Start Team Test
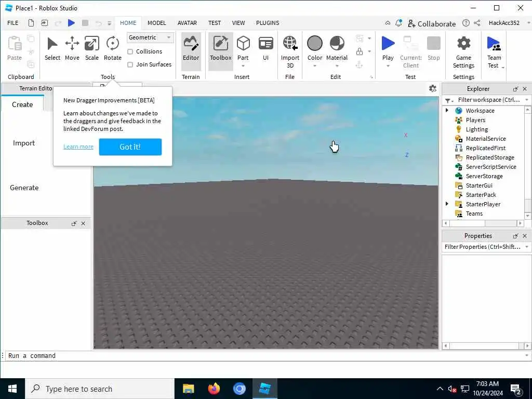The width and height of the screenshot is (532, 399). click(x=494, y=52)
